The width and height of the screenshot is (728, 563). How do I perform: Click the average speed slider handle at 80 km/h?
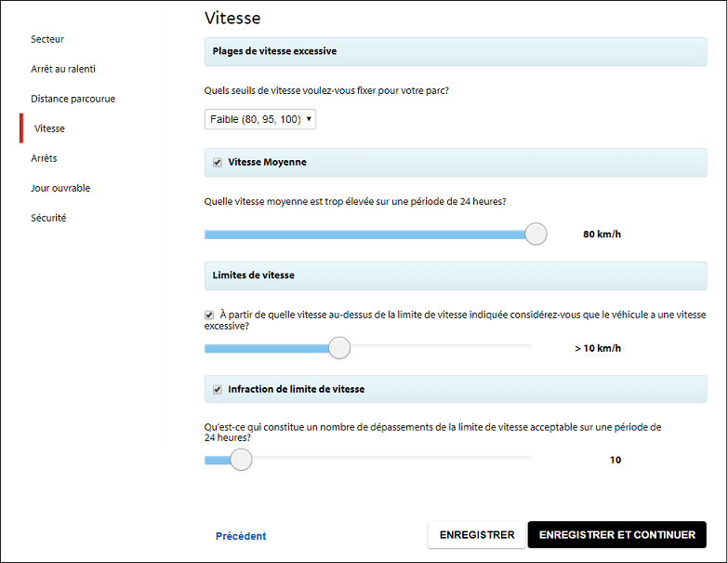click(536, 234)
